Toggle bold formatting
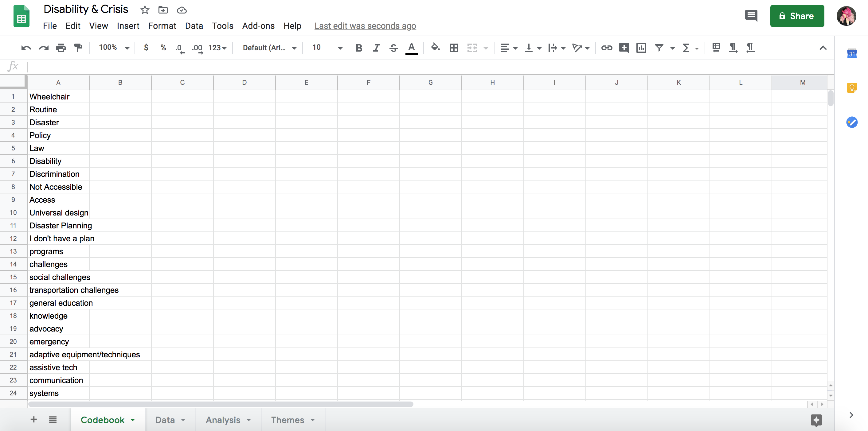The image size is (868, 431). 359,48
